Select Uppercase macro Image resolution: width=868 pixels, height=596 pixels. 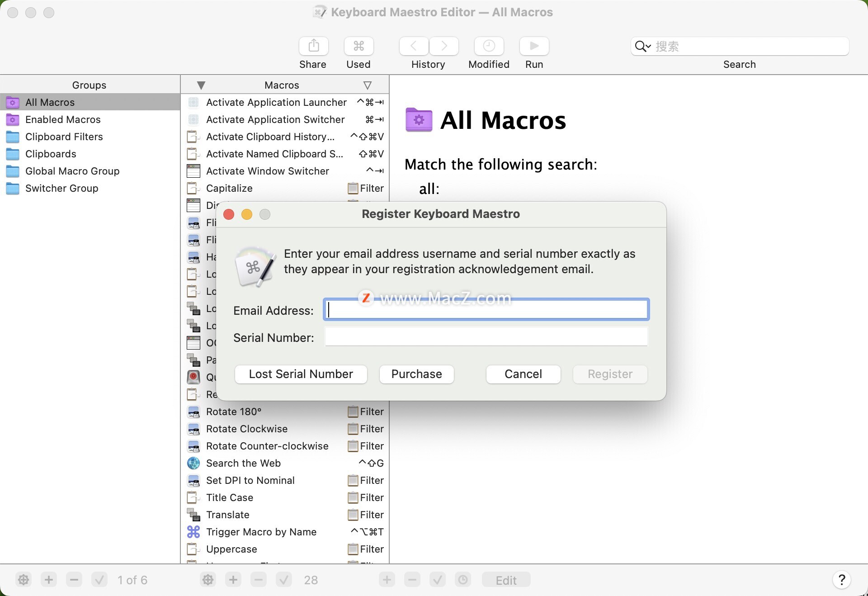285,549
